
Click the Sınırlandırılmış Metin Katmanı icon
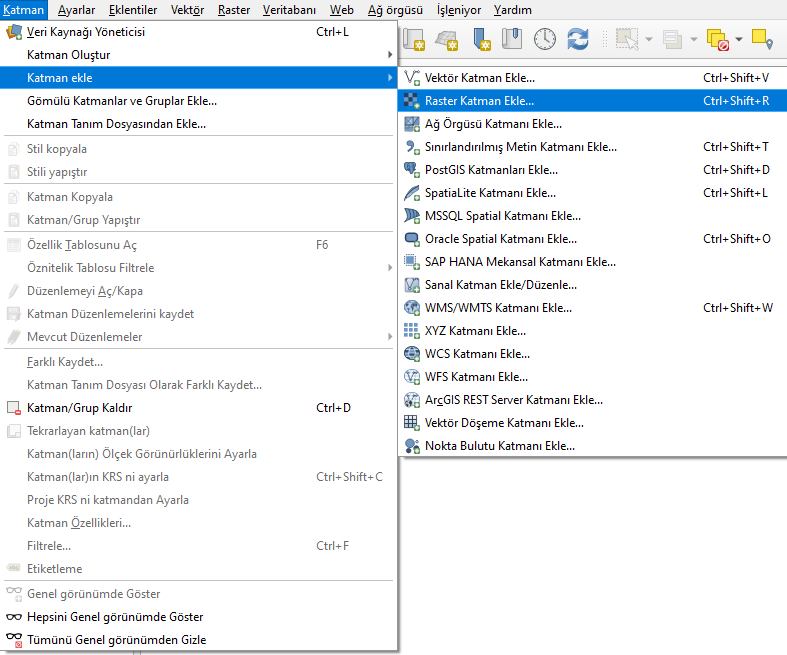[x=412, y=147]
